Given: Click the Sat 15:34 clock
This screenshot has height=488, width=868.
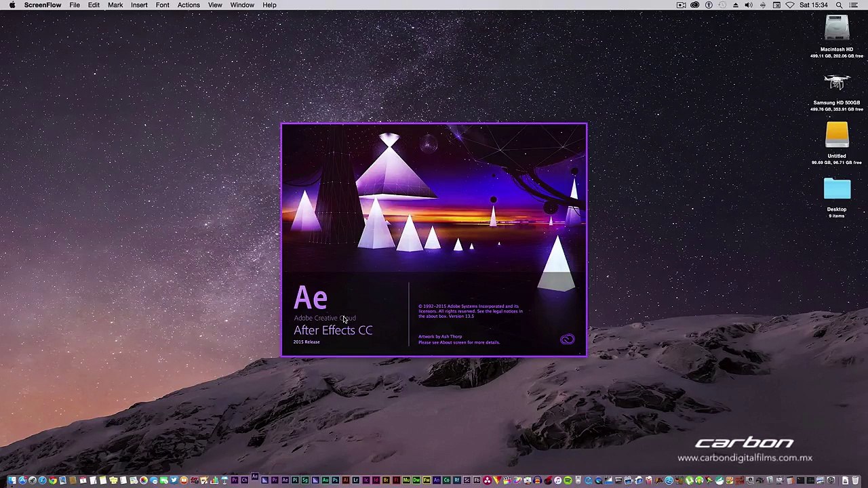Looking at the screenshot, I should point(814,5).
